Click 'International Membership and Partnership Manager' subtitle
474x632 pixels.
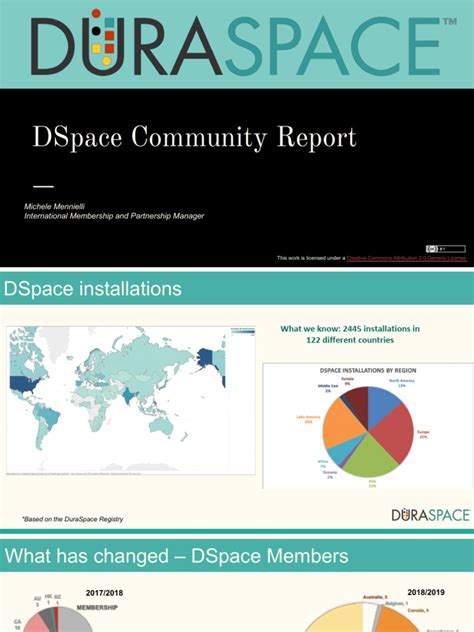114,216
